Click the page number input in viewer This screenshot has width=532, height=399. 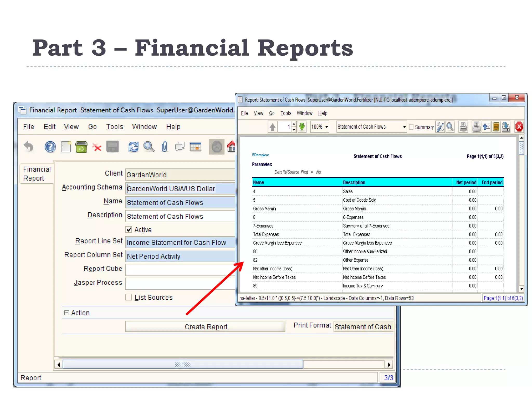pyautogui.click(x=284, y=127)
